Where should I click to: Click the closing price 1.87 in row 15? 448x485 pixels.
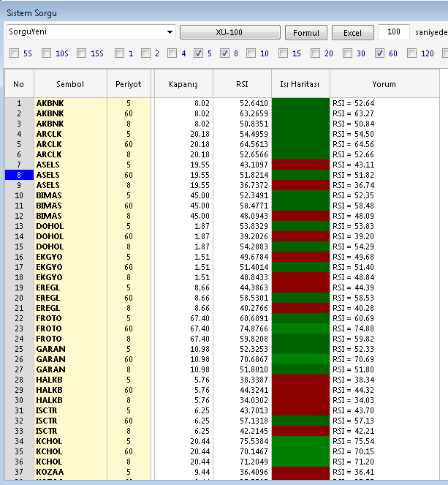(x=202, y=247)
